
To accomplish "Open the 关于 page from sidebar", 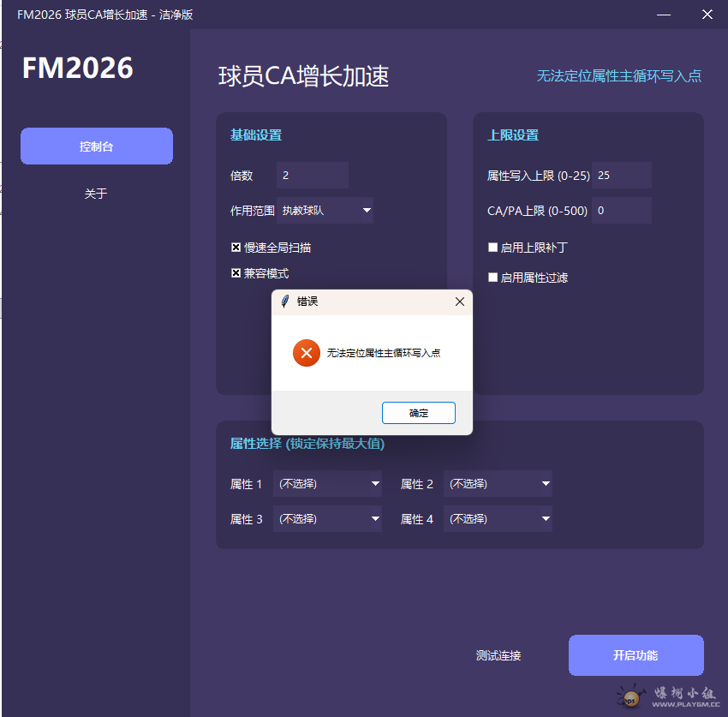I will 96,194.
